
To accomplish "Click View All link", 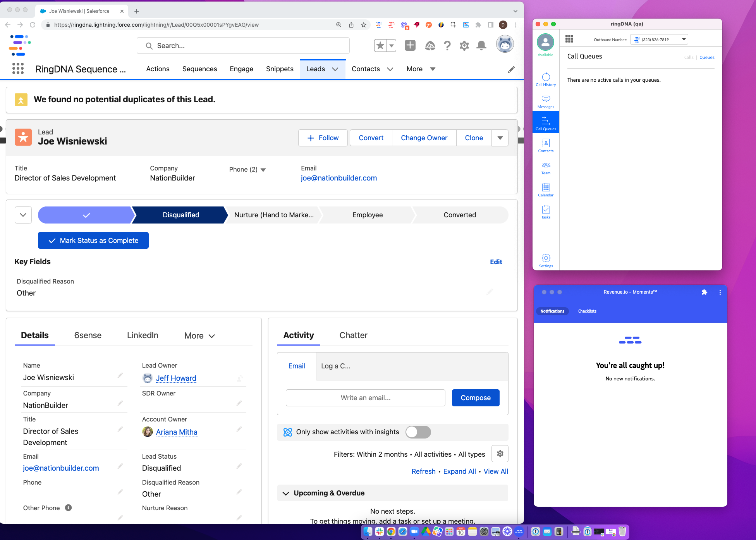I will click(495, 471).
